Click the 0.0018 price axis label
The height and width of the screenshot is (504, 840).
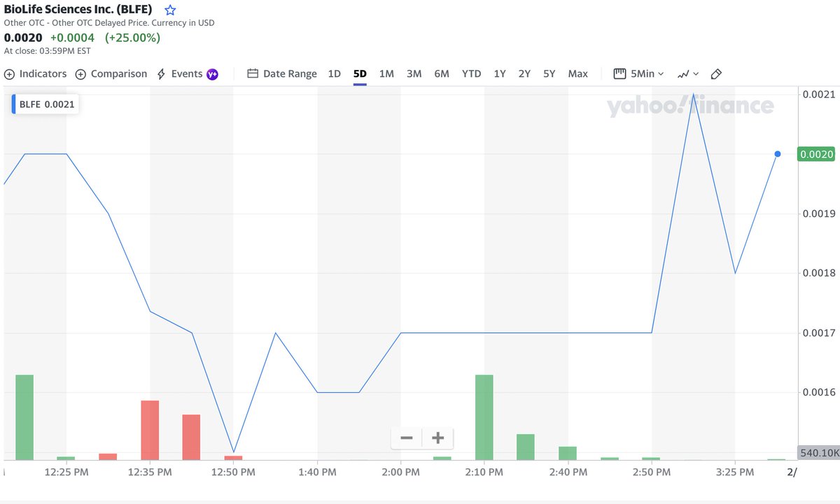(x=818, y=273)
